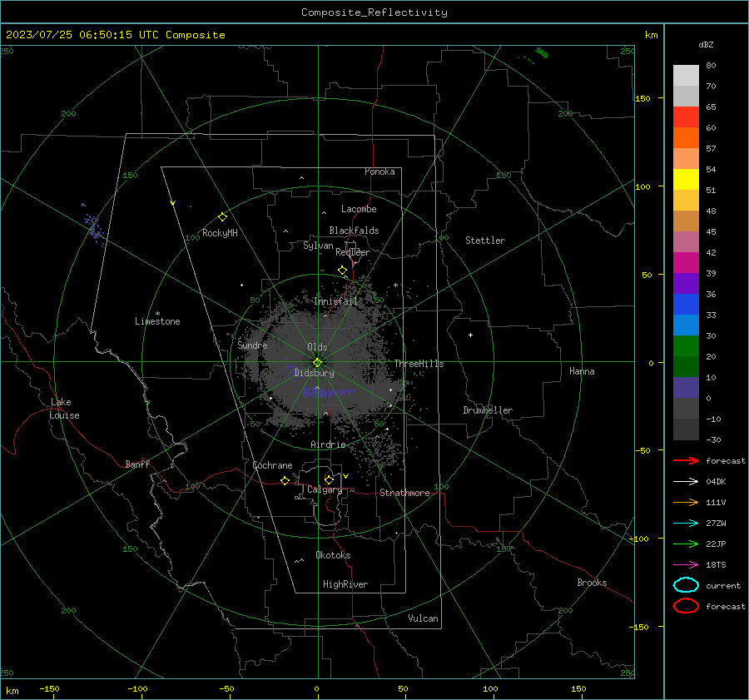Click the cyan current ellipse legend icon
Image resolution: width=749 pixels, height=700 pixels.
tap(686, 585)
